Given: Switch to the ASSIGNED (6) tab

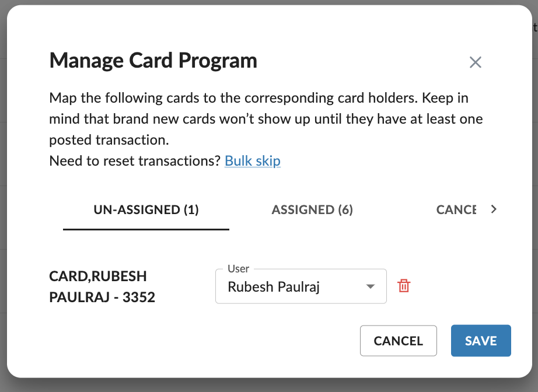Looking at the screenshot, I should 312,209.
